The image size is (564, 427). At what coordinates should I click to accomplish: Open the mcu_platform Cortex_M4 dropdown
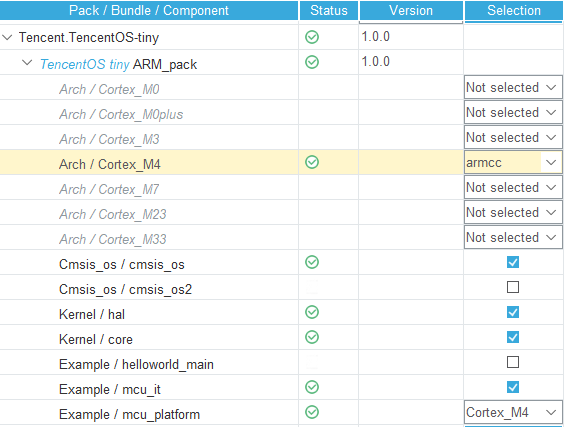tap(513, 412)
